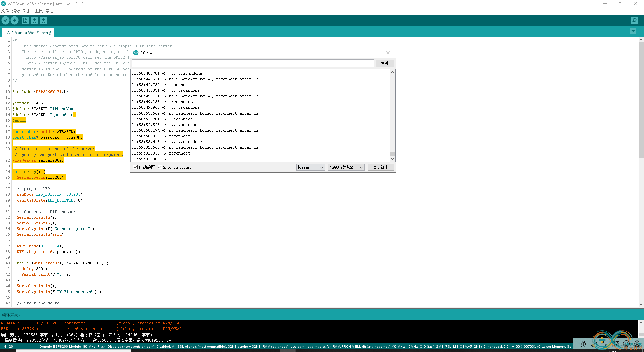Toggle the Show timestamp checkbox
The width and height of the screenshot is (644, 352).
(x=160, y=167)
